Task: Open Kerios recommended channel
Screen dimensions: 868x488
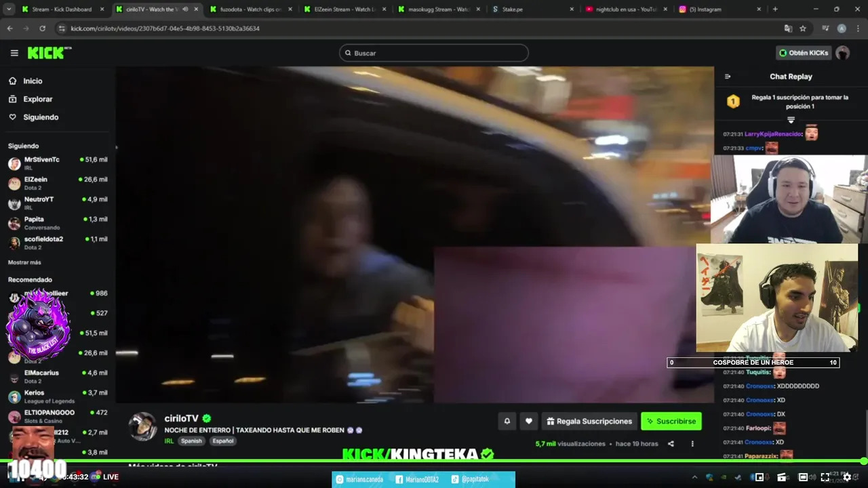Action: (58, 396)
